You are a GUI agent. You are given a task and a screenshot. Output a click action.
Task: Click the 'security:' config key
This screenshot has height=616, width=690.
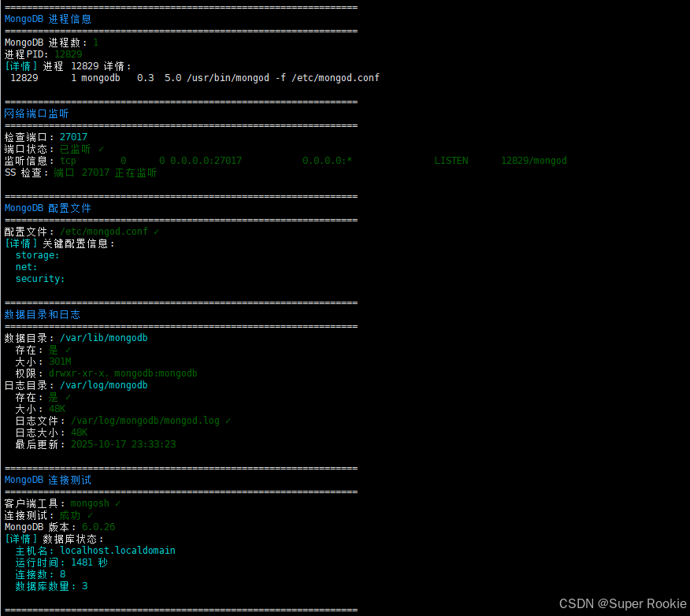click(x=40, y=279)
